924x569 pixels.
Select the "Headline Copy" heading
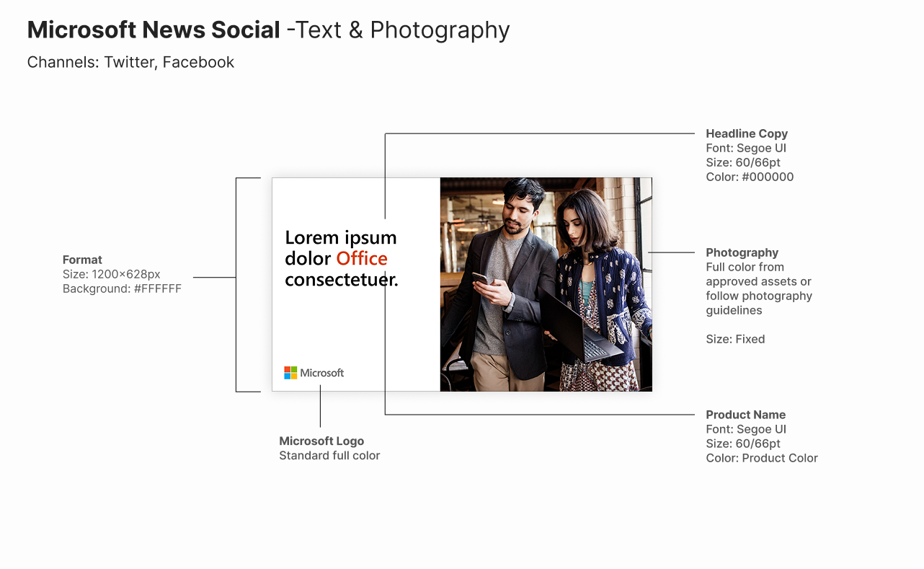(747, 133)
